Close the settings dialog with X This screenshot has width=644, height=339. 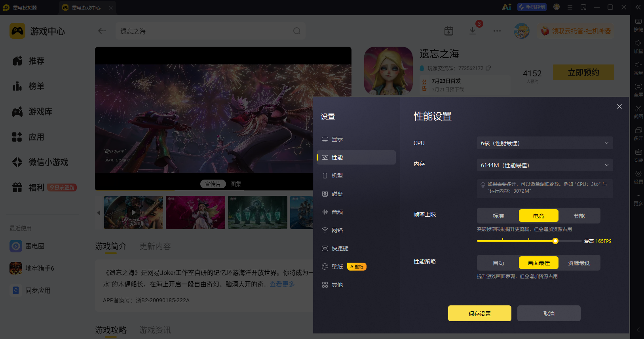coord(619,106)
